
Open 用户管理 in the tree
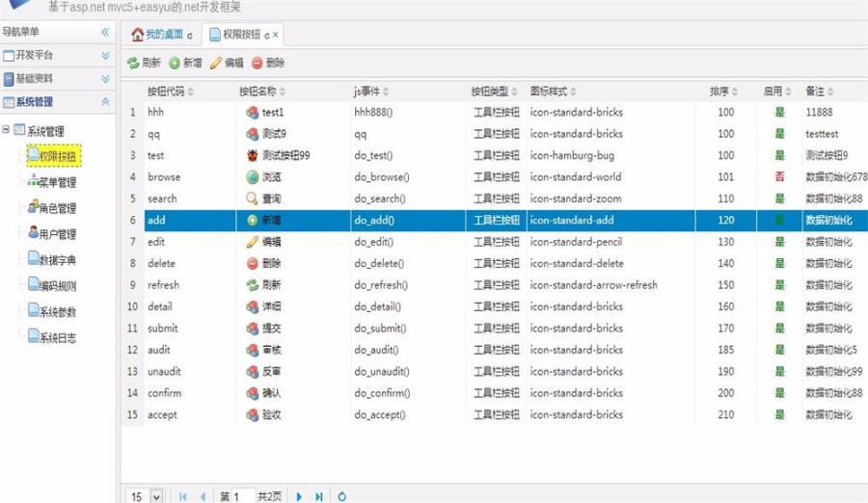53,234
